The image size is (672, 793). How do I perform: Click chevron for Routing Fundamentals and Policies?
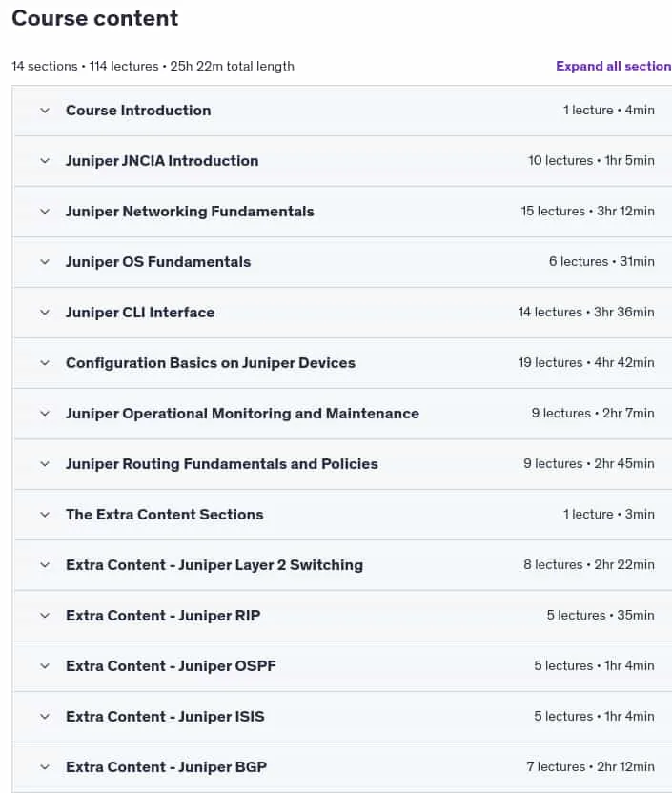click(x=45, y=464)
